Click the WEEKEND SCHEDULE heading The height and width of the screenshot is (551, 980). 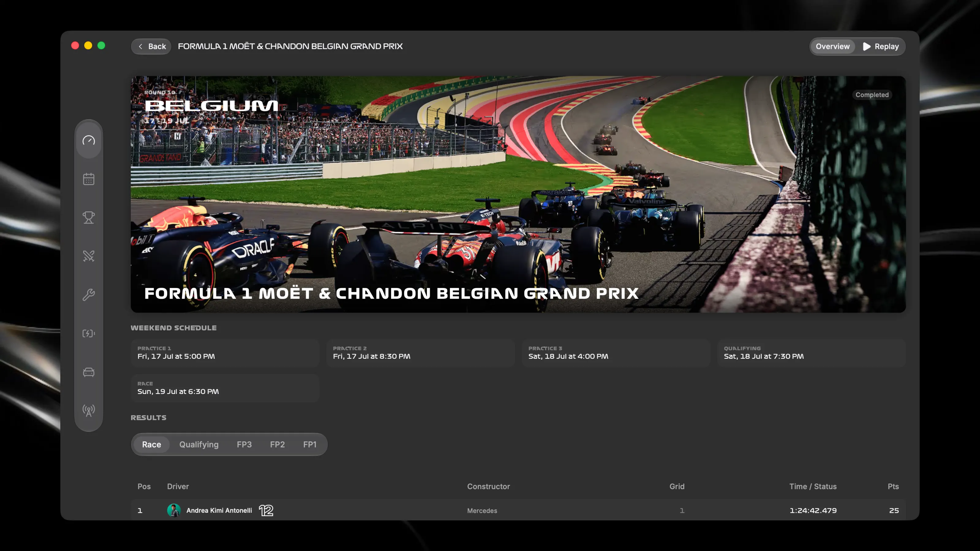tap(173, 328)
